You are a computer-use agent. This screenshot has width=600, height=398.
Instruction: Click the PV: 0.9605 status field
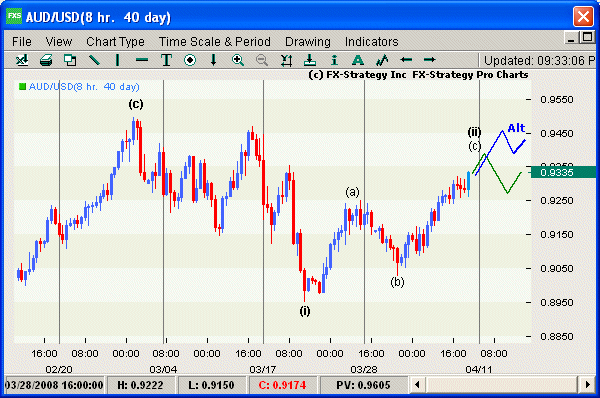click(x=363, y=385)
